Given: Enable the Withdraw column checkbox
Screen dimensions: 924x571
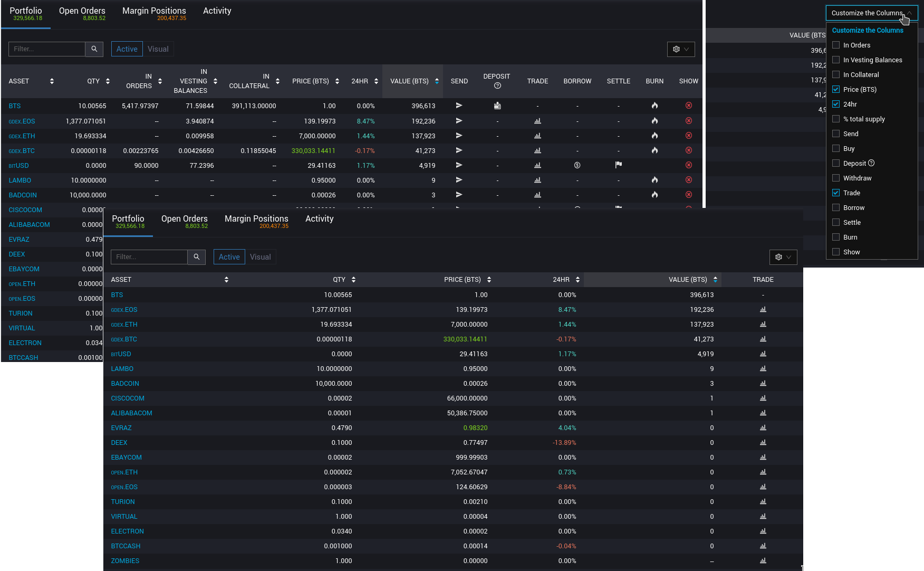Looking at the screenshot, I should click(836, 178).
